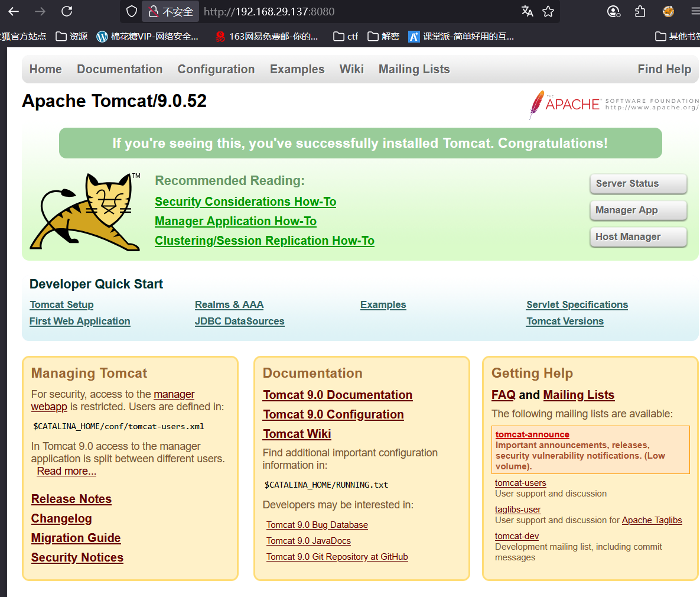Open Security Considerations How-To link
Screen dimensions: 700x597
pos(246,202)
